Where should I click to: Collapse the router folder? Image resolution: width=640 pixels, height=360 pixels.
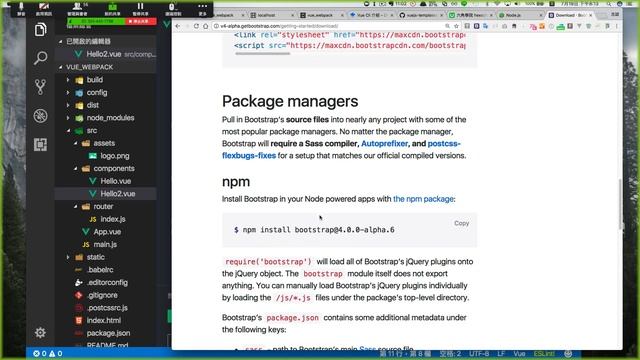[103, 207]
